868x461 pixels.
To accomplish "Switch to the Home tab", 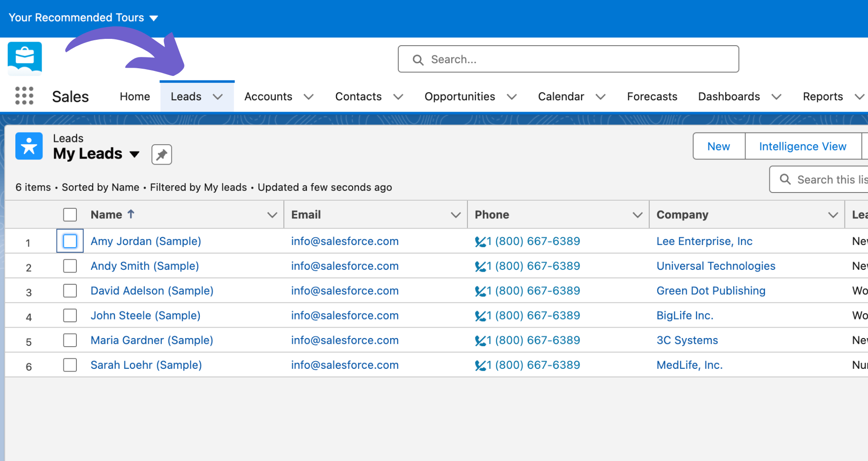I will tap(135, 97).
